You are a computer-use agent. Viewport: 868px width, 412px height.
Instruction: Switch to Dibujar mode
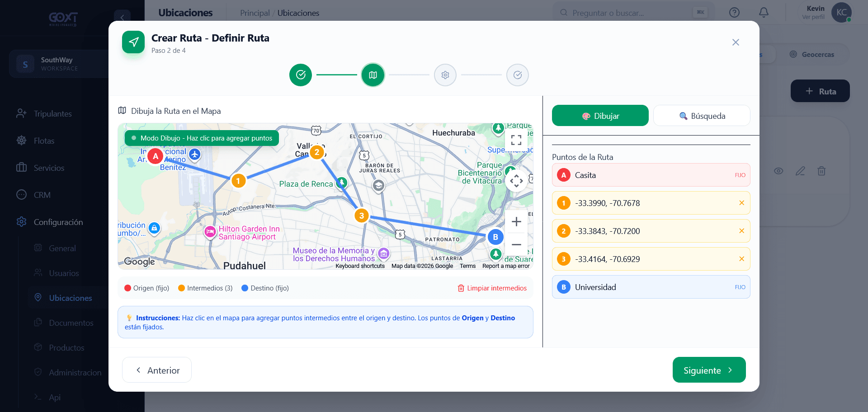click(600, 116)
